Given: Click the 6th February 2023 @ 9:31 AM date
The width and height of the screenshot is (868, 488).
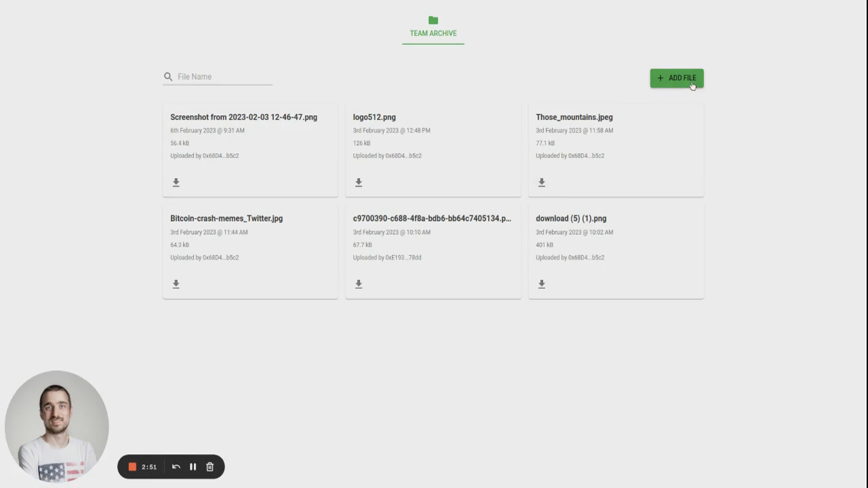Looking at the screenshot, I should pyautogui.click(x=208, y=130).
